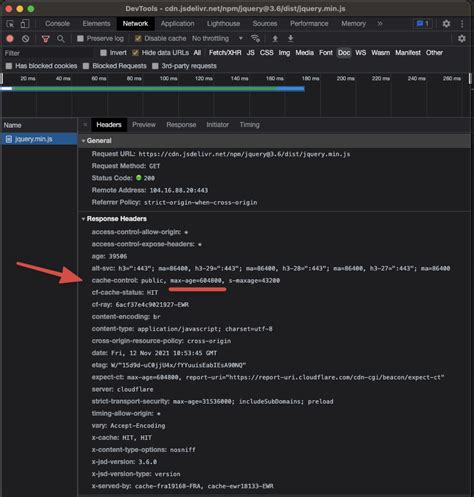Open the Memory tab
The height and width of the screenshot is (497, 474).
353,24
